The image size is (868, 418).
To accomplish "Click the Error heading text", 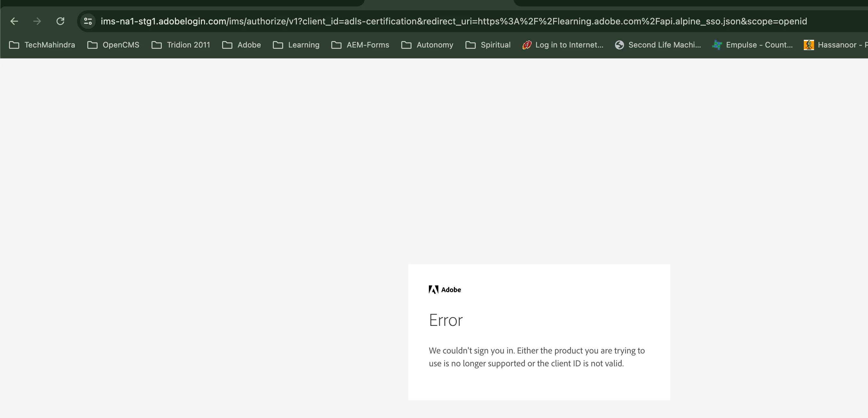I will click(x=446, y=320).
